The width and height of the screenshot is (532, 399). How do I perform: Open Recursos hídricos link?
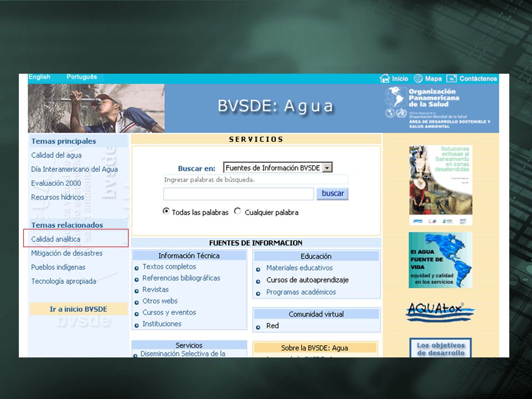pyautogui.click(x=58, y=197)
